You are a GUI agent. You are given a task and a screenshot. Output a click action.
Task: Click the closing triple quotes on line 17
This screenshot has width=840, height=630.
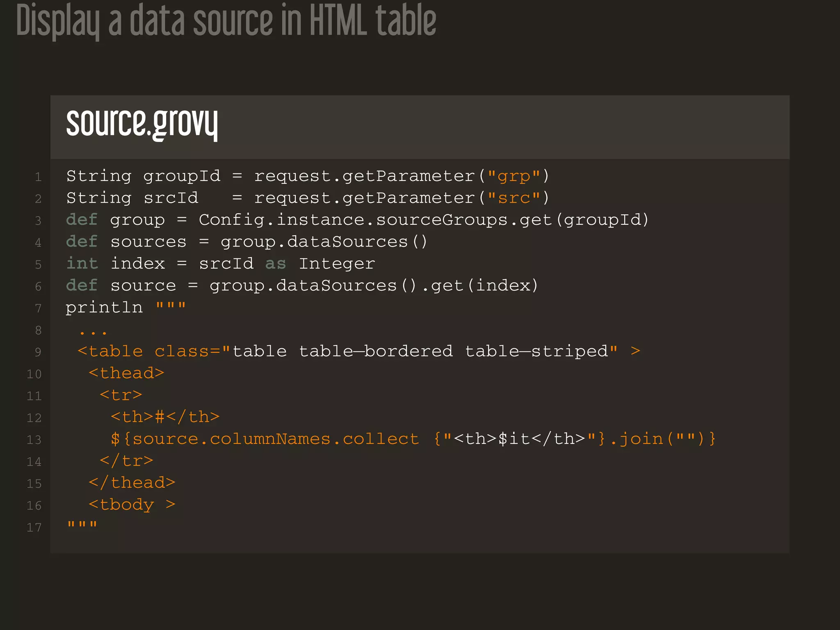tap(82, 525)
